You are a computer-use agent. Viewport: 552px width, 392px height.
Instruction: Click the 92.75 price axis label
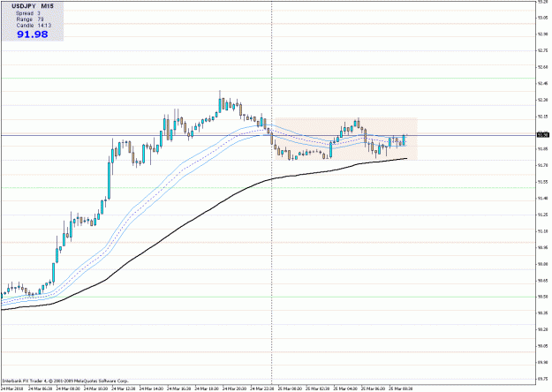pyautogui.click(x=543, y=50)
